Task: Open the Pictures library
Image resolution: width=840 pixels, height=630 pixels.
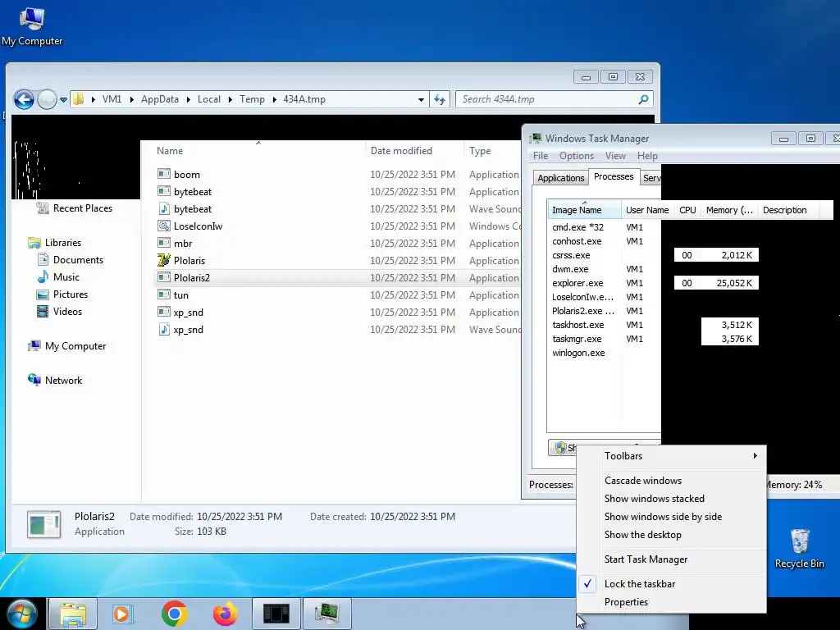Action: pos(62,294)
